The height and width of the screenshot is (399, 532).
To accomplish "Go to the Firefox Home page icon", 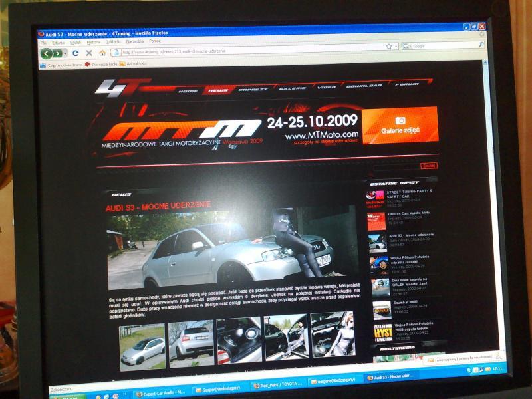I will [102, 53].
